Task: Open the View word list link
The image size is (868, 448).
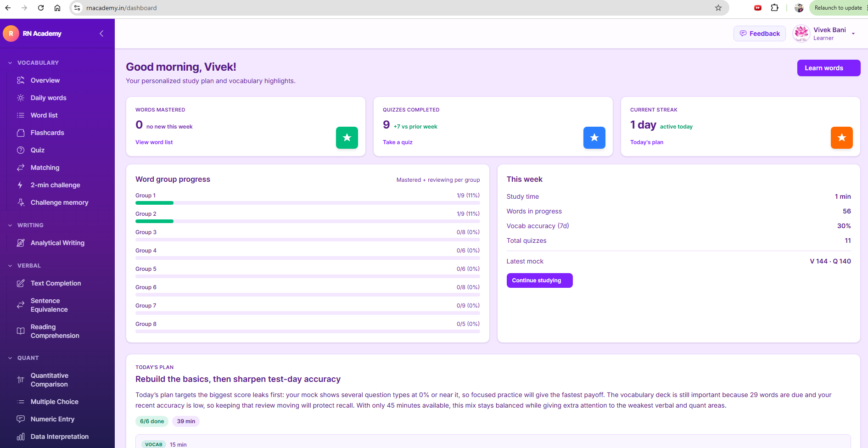Action: pos(154,142)
